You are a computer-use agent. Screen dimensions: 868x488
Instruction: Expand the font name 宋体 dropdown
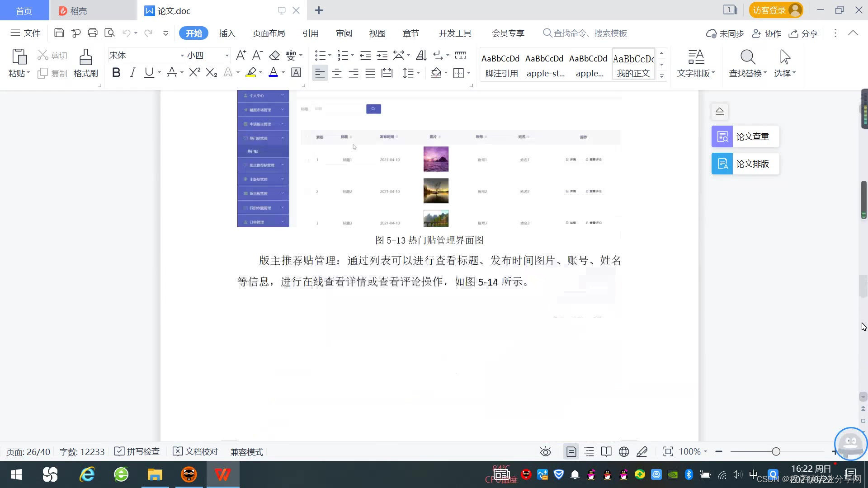point(182,56)
